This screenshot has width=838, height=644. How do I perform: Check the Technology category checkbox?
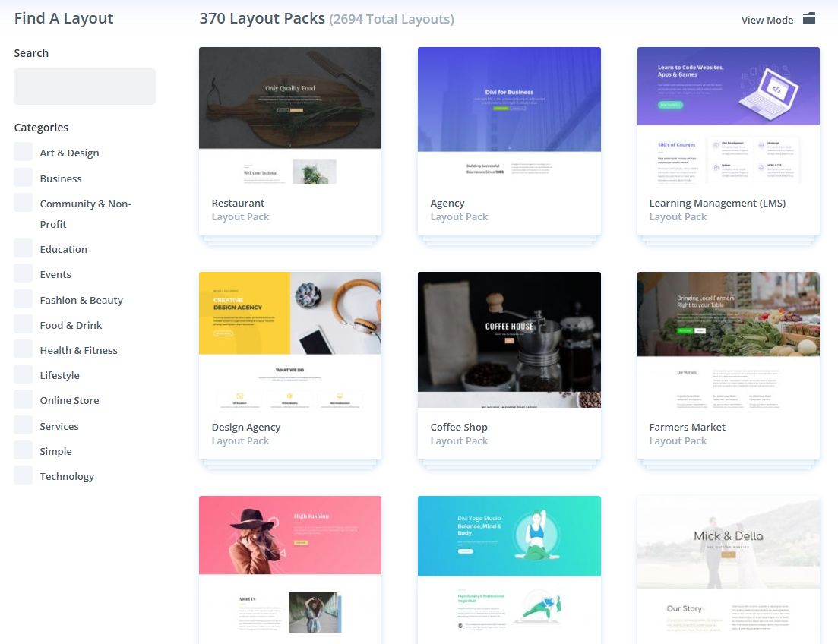pyautogui.click(x=23, y=475)
